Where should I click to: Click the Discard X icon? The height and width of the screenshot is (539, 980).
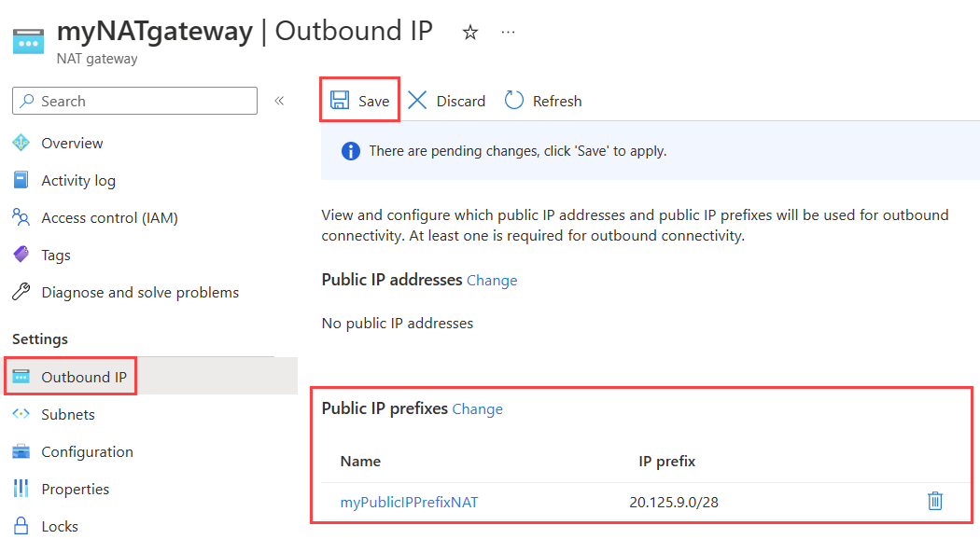417,101
